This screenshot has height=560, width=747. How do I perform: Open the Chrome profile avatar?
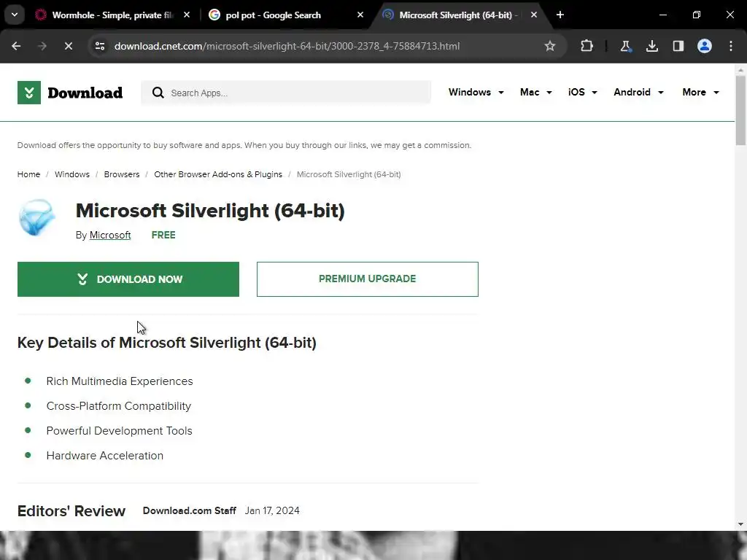[705, 46]
